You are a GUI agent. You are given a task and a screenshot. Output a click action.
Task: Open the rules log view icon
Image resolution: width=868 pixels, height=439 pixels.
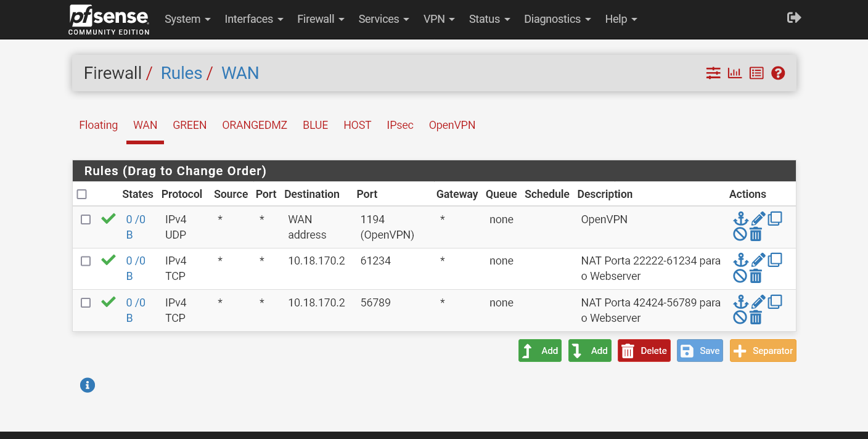[756, 73]
